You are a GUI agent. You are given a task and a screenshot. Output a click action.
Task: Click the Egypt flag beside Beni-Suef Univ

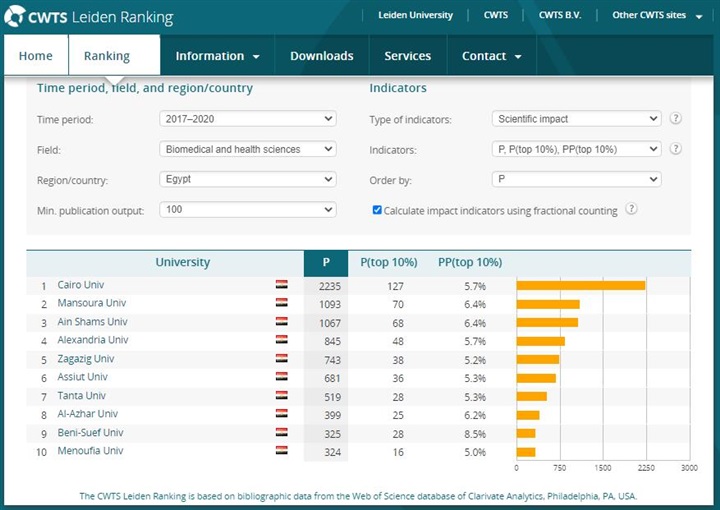pos(282,433)
